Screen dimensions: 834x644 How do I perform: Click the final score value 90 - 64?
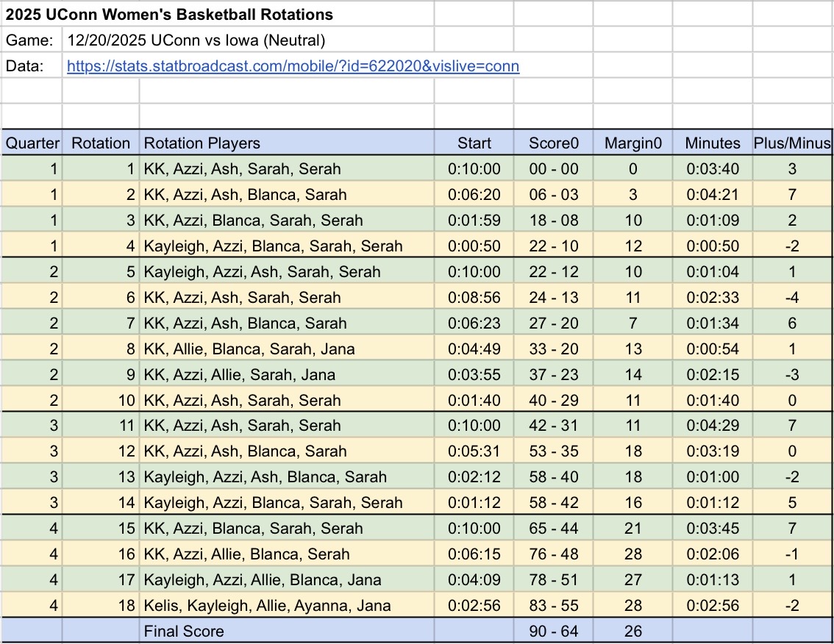pyautogui.click(x=553, y=631)
